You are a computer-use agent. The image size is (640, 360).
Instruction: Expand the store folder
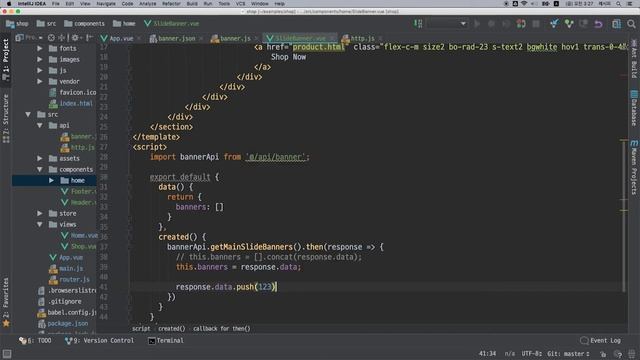point(40,213)
